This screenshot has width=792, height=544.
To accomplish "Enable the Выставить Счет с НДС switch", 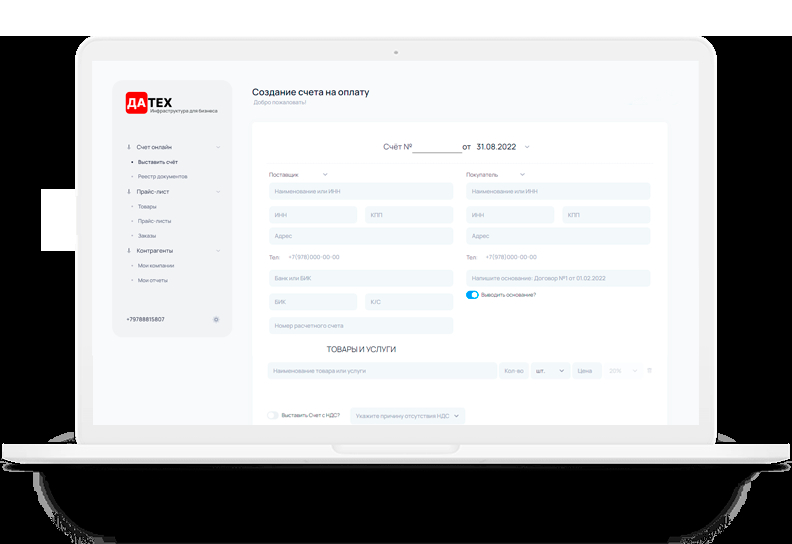I will [272, 415].
